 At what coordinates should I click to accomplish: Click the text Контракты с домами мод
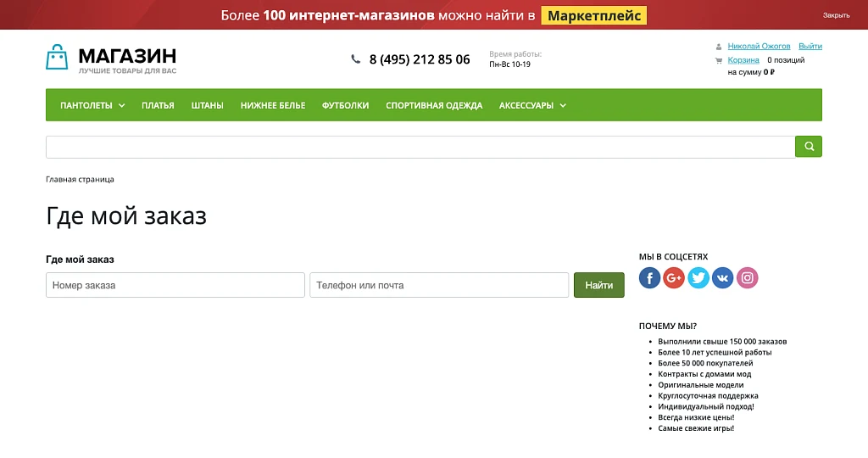point(704,374)
